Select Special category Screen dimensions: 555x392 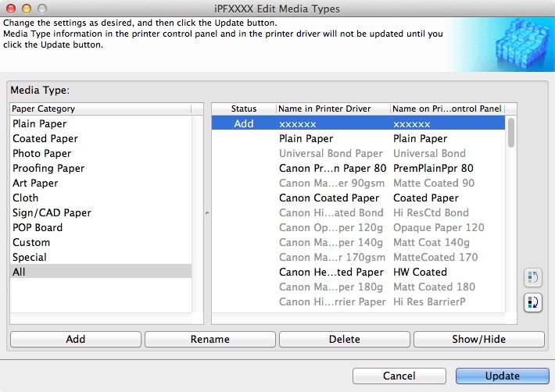coord(101,258)
